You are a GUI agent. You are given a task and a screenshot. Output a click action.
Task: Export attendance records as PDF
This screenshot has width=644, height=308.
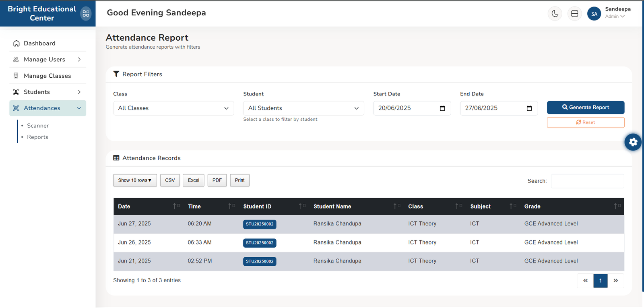(x=217, y=180)
